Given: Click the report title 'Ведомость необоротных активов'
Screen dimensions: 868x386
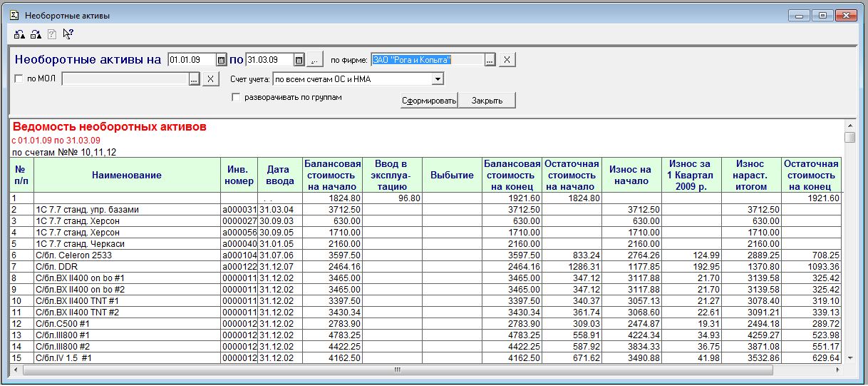Looking at the screenshot, I should coord(110,127).
